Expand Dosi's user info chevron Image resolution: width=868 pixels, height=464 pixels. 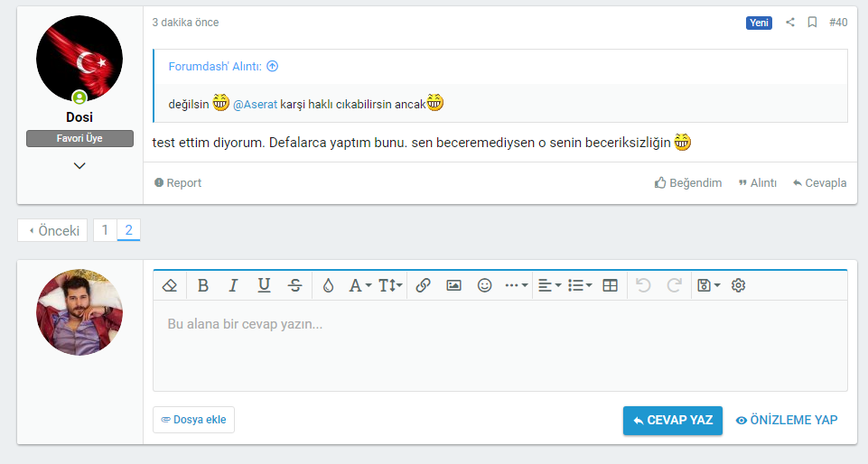click(79, 165)
